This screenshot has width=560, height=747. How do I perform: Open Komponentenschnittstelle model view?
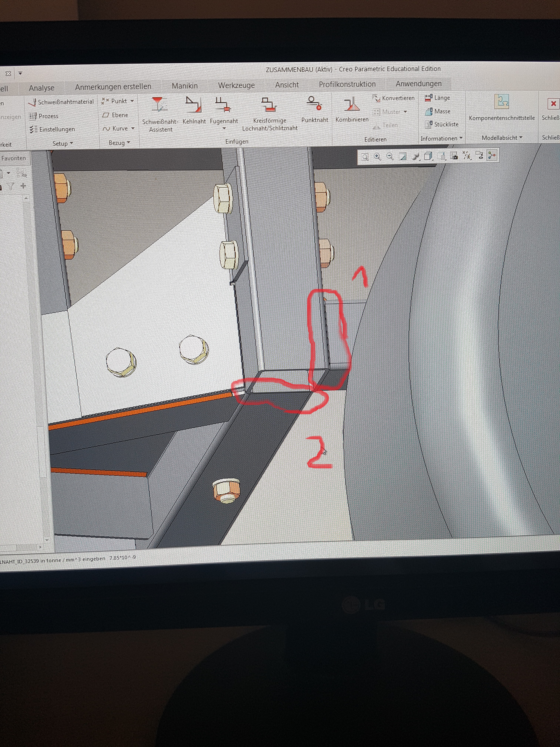[x=502, y=107]
